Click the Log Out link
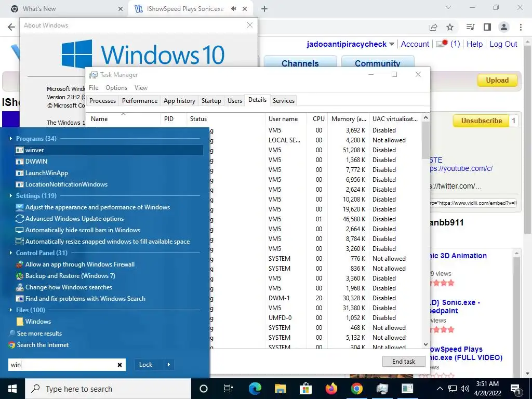This screenshot has width=532, height=399. coord(503,44)
